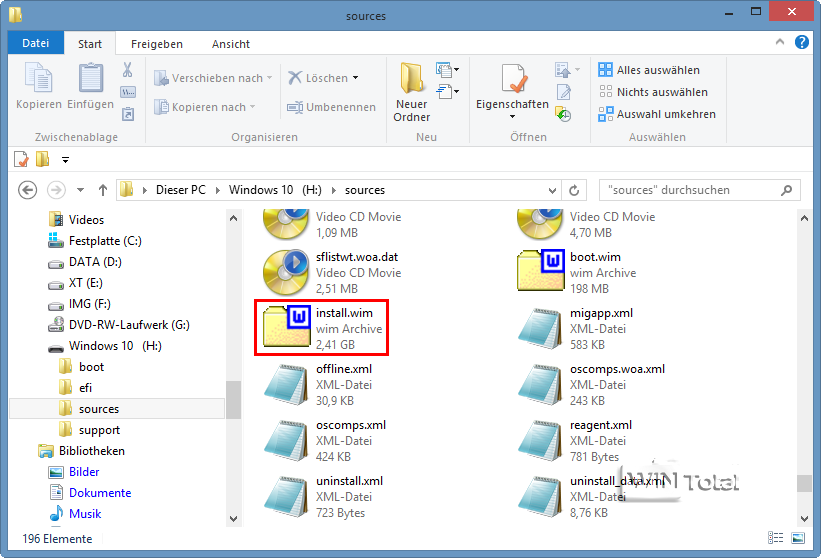Select the oscomps.woa.xml file

[592, 384]
